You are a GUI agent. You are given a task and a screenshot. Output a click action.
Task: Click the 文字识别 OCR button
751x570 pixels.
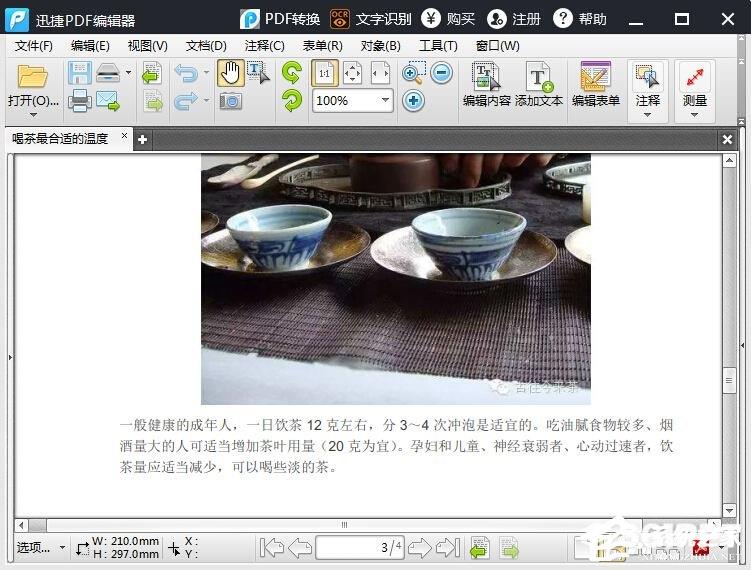[x=371, y=19]
